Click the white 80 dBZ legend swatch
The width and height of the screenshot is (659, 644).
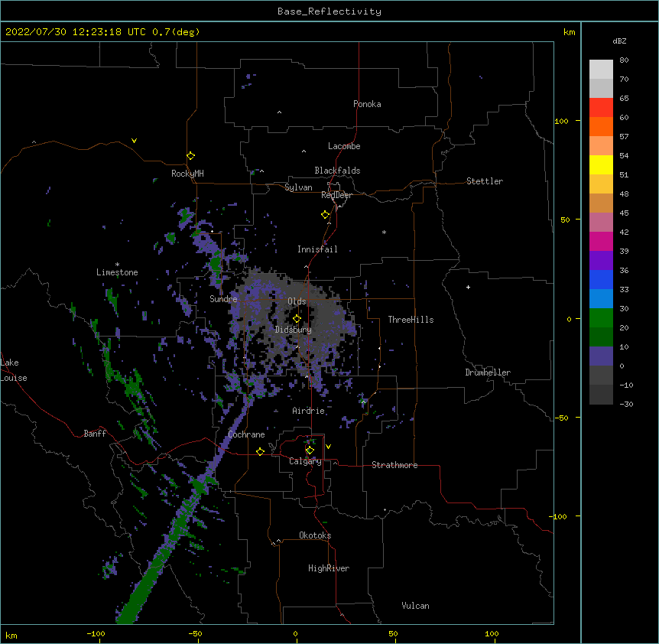[x=601, y=70]
